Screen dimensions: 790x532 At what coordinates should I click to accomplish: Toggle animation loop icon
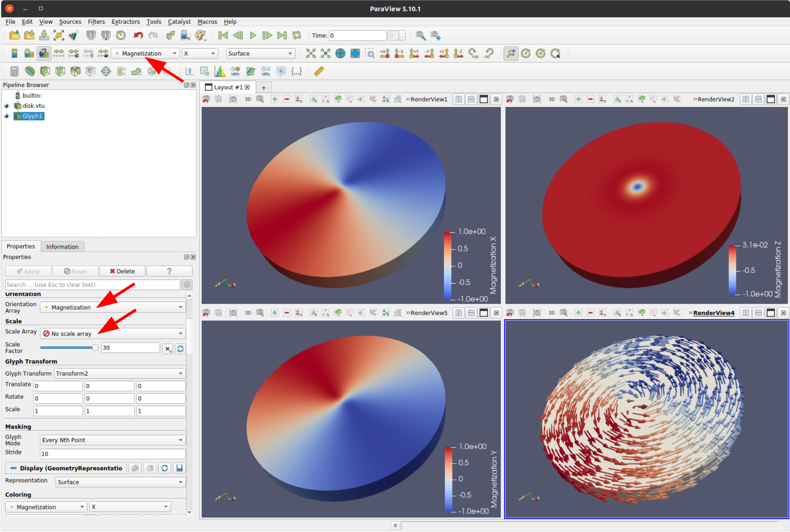(297, 35)
